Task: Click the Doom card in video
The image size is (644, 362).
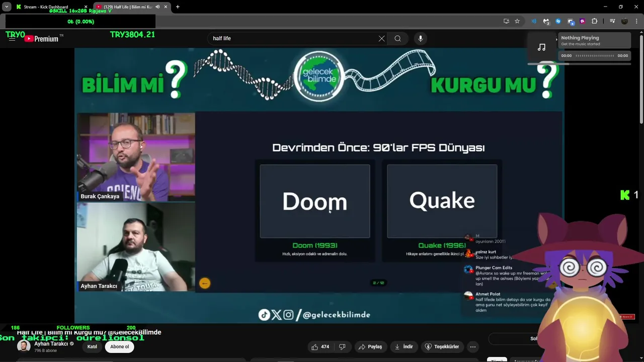Action: [x=315, y=201]
